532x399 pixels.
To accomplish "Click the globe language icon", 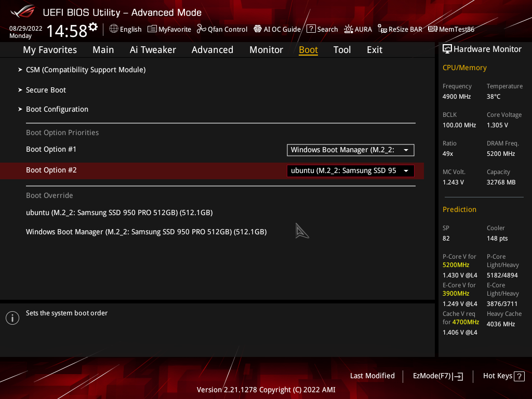I will (114, 29).
